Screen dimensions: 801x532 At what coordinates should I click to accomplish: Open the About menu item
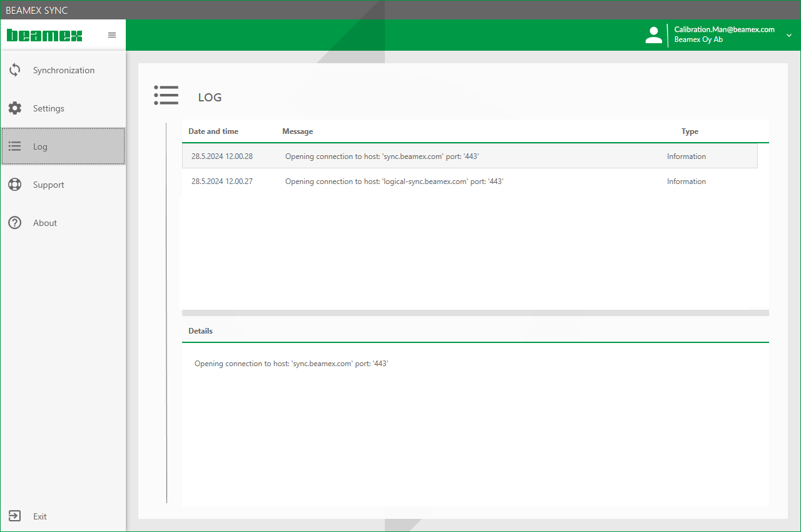63,223
